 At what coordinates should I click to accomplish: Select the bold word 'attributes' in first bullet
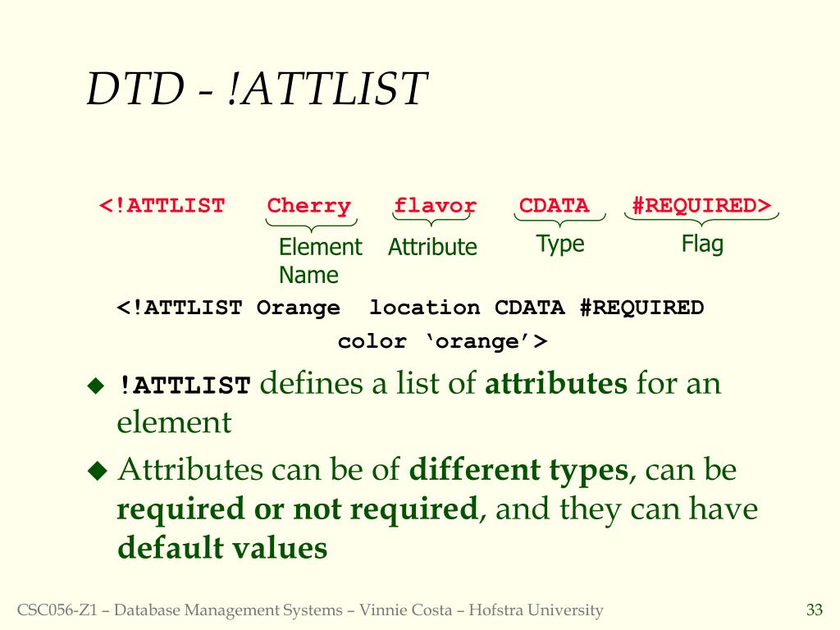coord(556,384)
